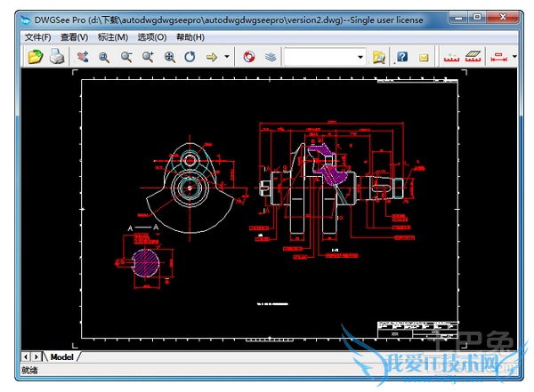The height and width of the screenshot is (392, 534).
Task: Select the measure length ruler tool
Action: click(x=451, y=57)
